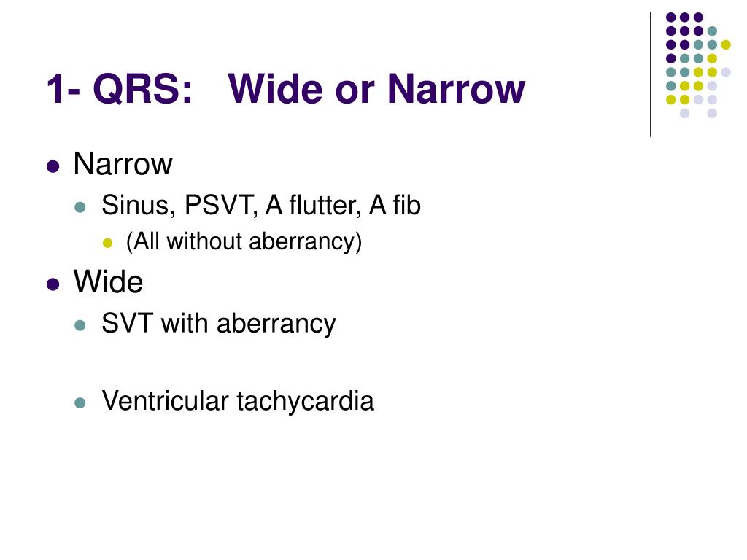Select the "Narrow" bullet heading
The width and height of the screenshot is (747, 560).
click(x=123, y=164)
